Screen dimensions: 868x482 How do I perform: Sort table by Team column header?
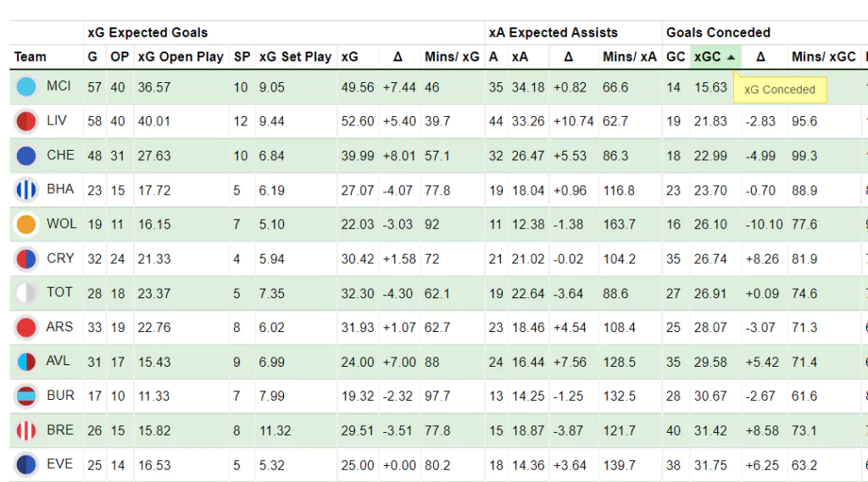31,57
